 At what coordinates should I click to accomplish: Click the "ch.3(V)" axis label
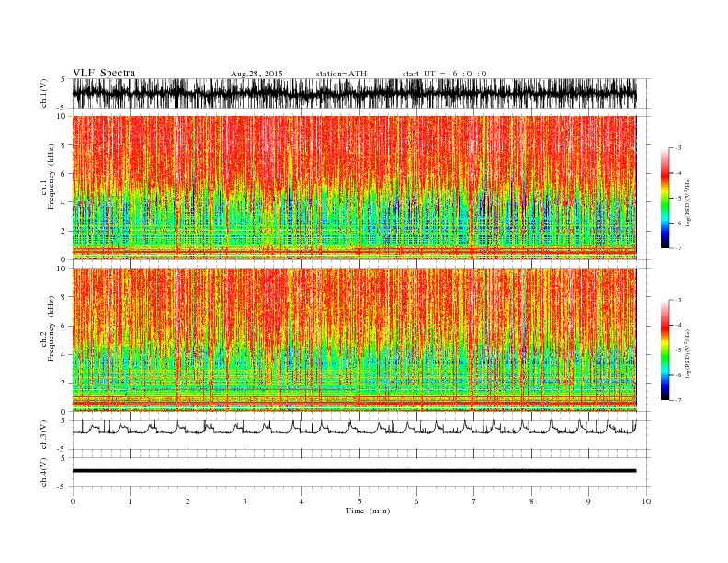[44, 435]
